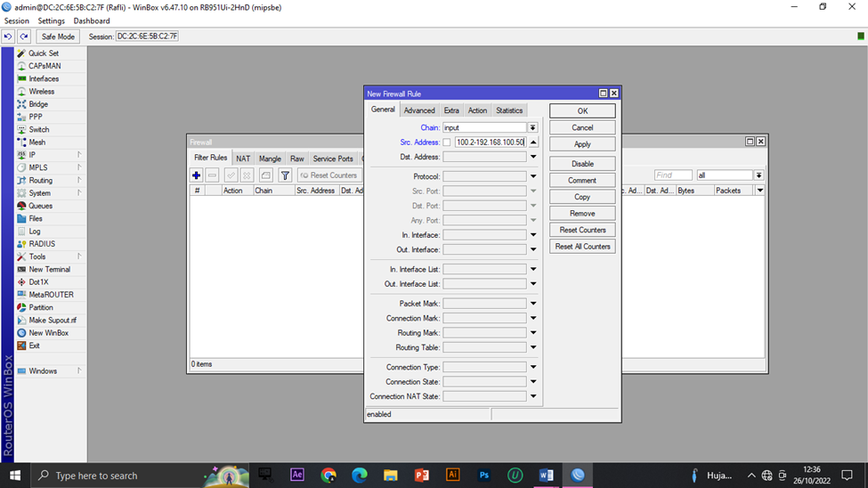Open NAT tab in Firewall window

click(243, 159)
